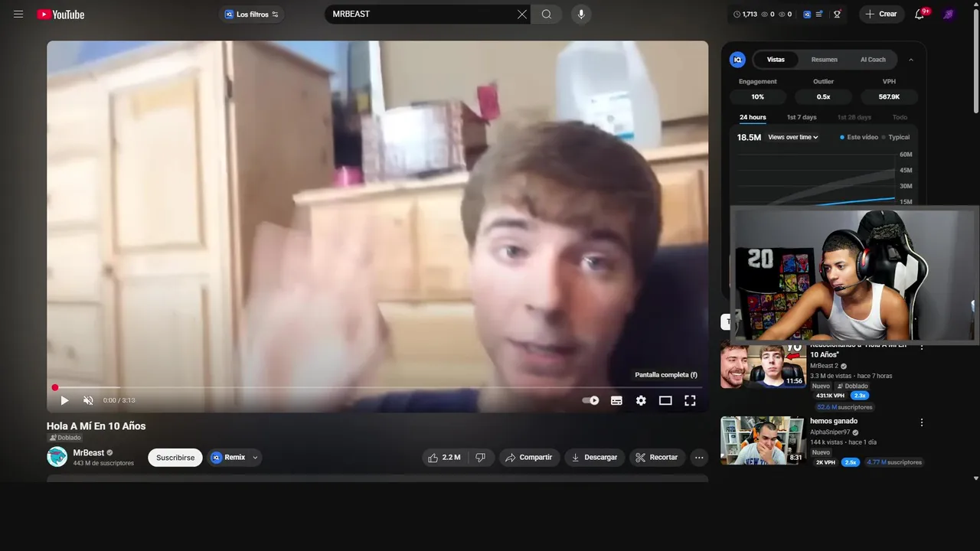980x551 pixels.
Task: Click the VPH 567.9K value pill
Action: tap(889, 97)
